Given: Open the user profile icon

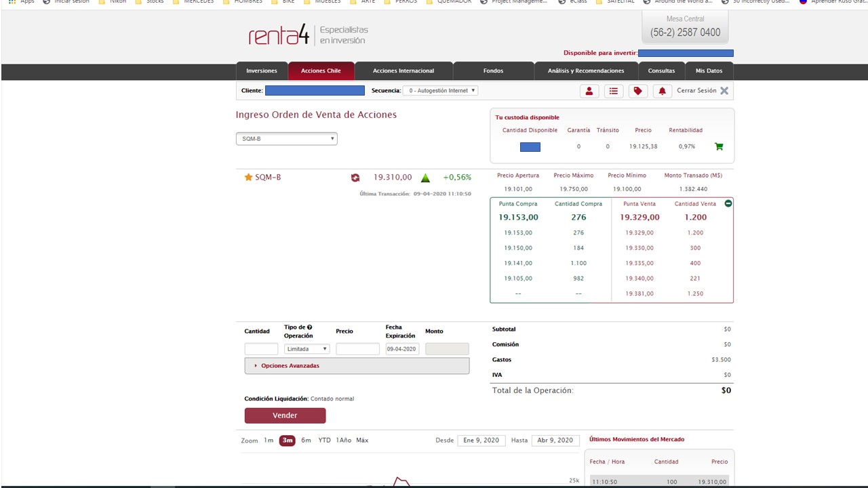Looking at the screenshot, I should tap(589, 91).
